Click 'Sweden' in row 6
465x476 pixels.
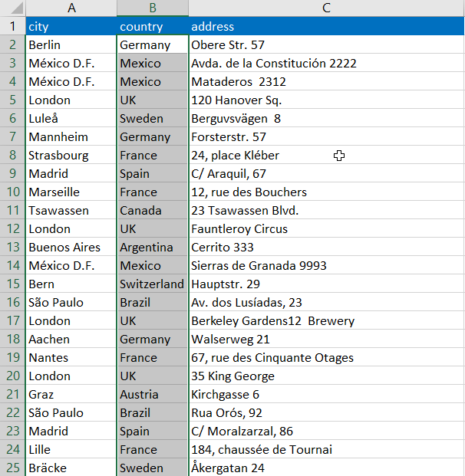pyautogui.click(x=153, y=118)
